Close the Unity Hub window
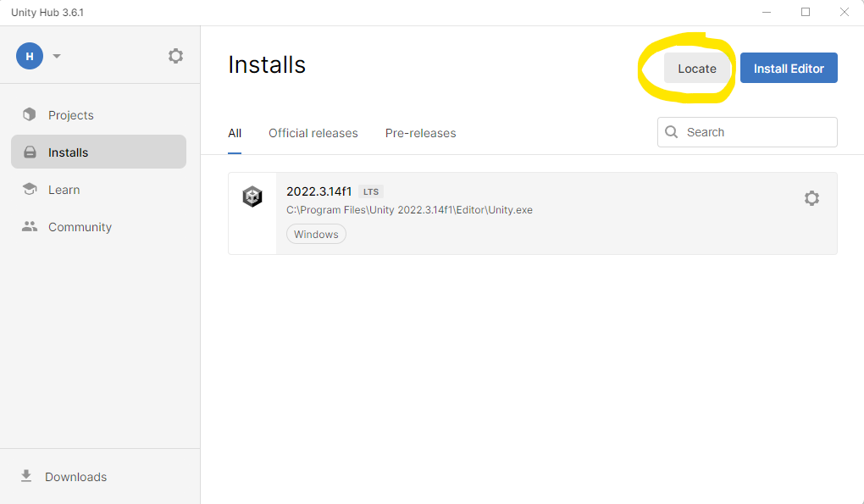Viewport: 864px width, 504px height. pos(845,12)
